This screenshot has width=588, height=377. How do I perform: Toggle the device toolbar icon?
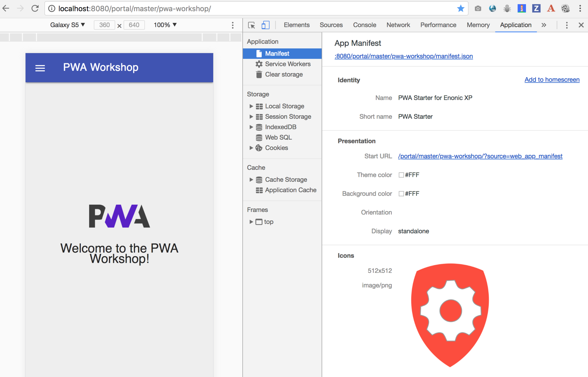[x=265, y=25]
